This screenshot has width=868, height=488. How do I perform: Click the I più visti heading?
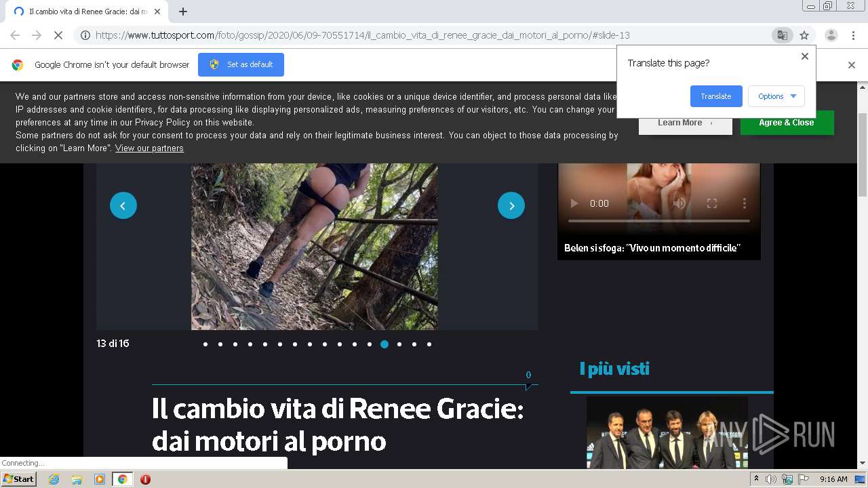[614, 369]
